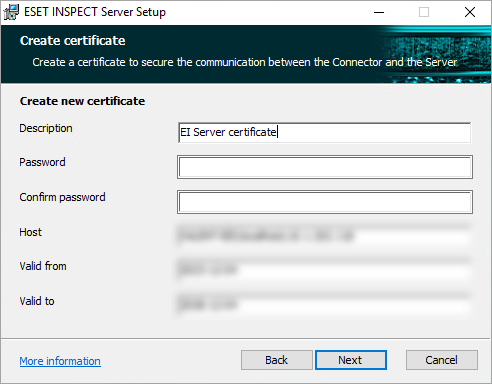Proceed with the Next button
This screenshot has height=384, width=492.
[351, 360]
